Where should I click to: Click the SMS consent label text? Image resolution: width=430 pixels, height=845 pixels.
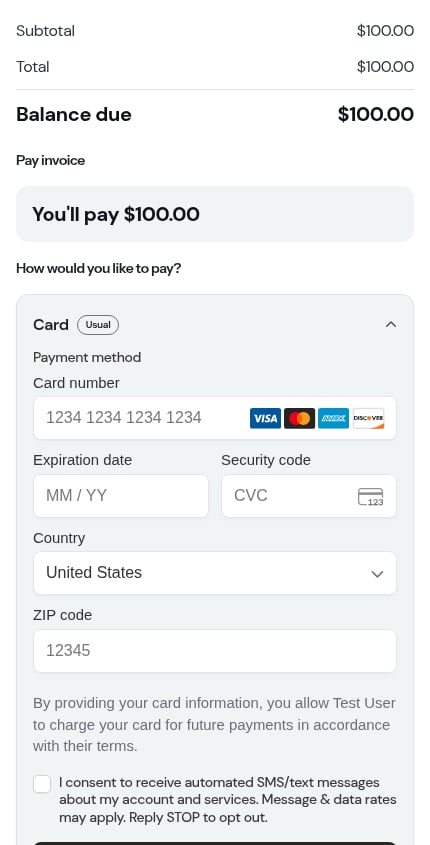pyautogui.click(x=227, y=800)
